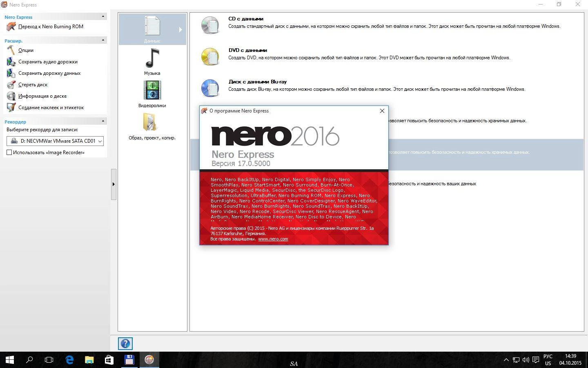Select the Данные category icon
Image resolution: width=588 pixels, height=368 pixels.
tap(152, 25)
